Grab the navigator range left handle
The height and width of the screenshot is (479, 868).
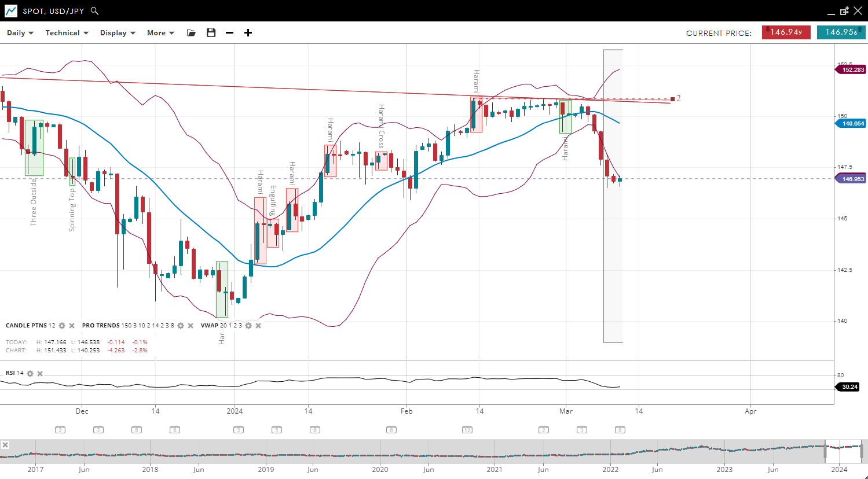click(825, 450)
